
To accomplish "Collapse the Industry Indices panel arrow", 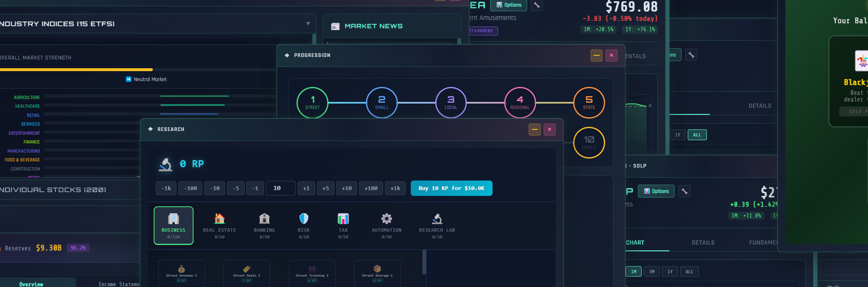I will coord(308,24).
